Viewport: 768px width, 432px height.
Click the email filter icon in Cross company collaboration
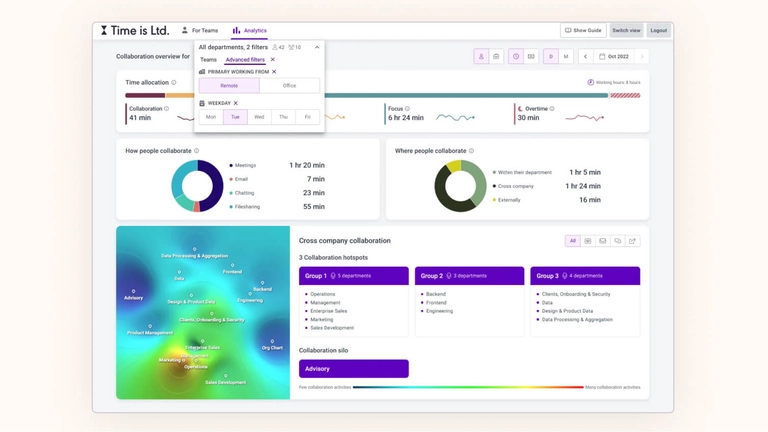tap(602, 241)
